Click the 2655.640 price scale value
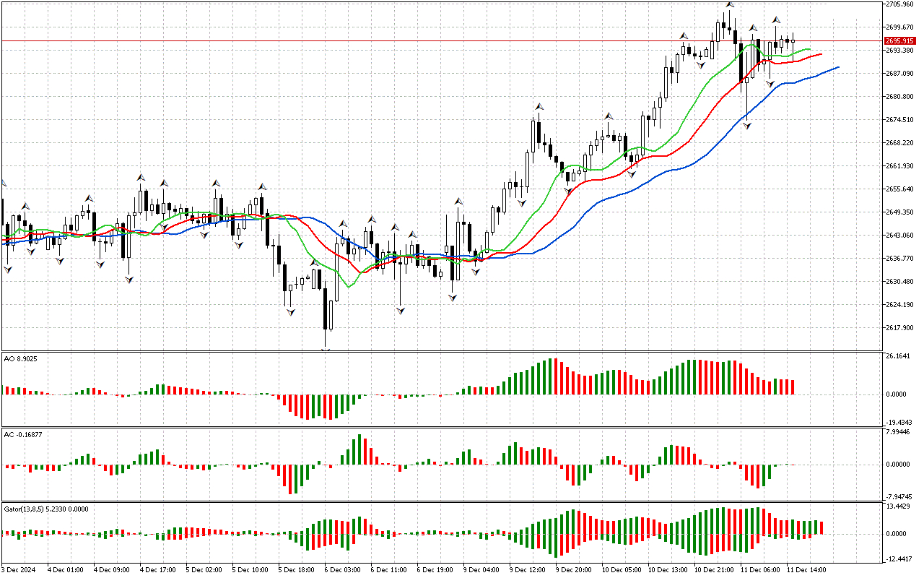 (x=899, y=189)
